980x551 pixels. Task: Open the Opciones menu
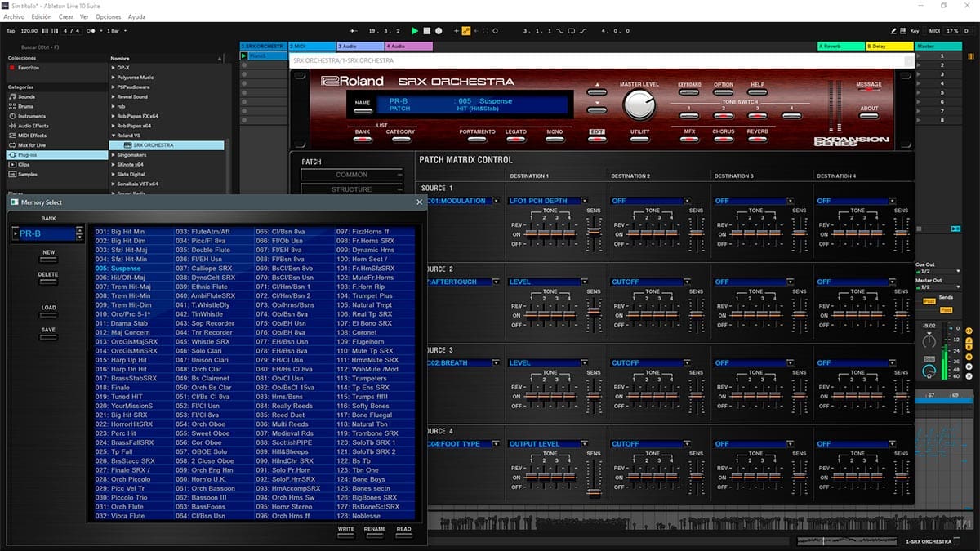[109, 16]
